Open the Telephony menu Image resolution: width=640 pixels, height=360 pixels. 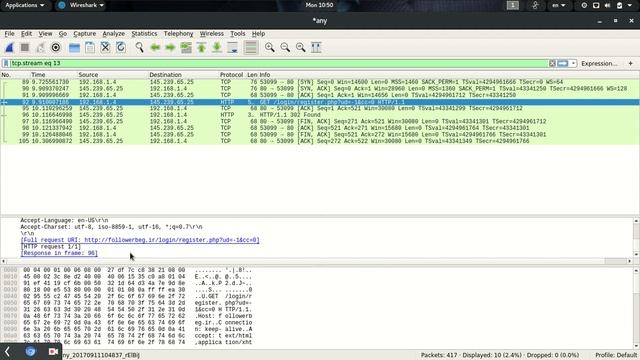pyautogui.click(x=178, y=33)
